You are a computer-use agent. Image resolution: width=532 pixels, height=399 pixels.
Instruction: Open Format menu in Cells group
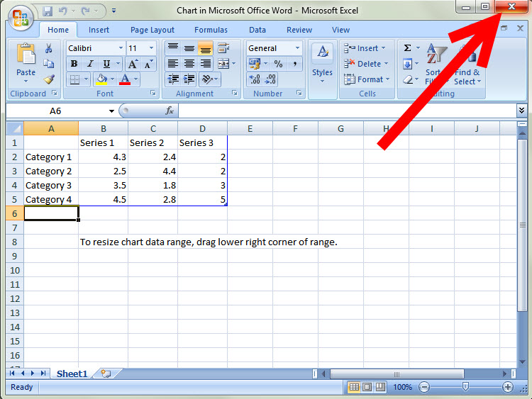tap(367, 79)
